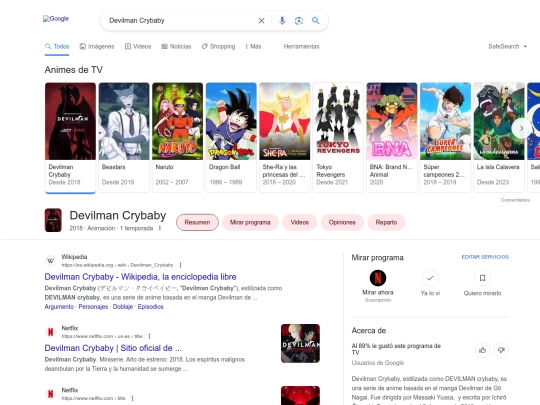This screenshot has width=540, height=405.
Task: Select the Naruto carousel card
Action: [x=178, y=137]
